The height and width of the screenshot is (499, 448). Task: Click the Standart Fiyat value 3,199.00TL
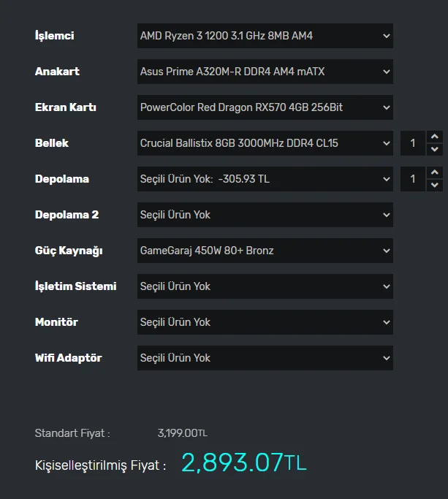(183, 433)
